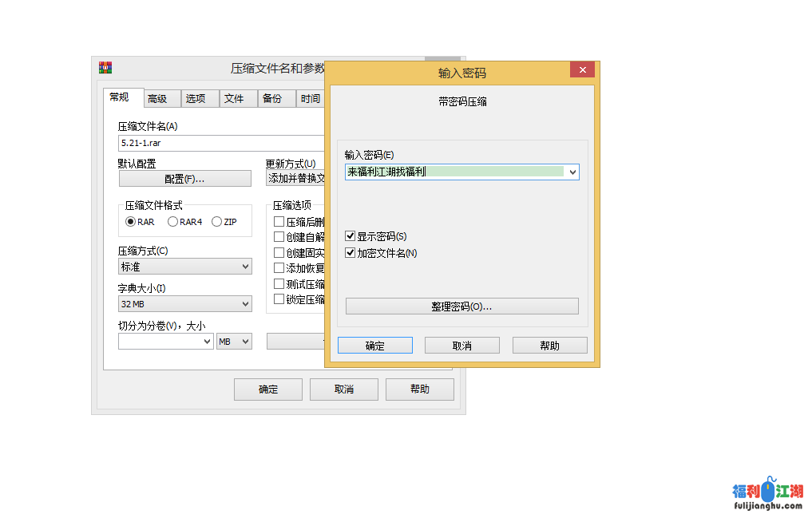Confirm password with 确定 in password dialog
812x518 pixels.
[374, 346]
